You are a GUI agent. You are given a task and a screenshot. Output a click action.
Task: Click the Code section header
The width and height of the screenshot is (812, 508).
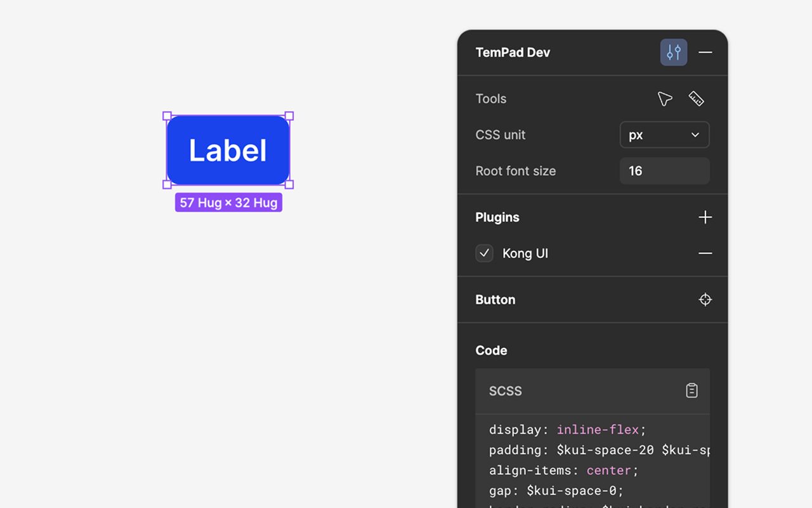[x=491, y=350]
